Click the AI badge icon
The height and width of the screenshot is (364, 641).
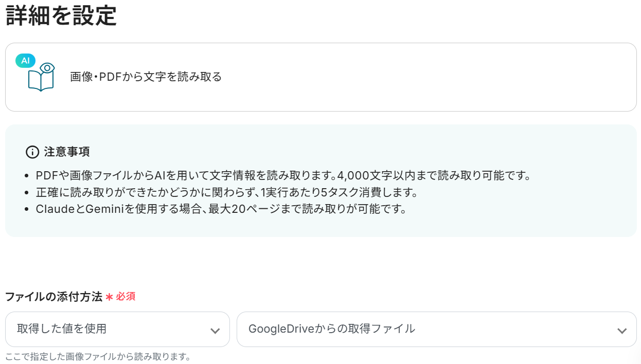(25, 60)
